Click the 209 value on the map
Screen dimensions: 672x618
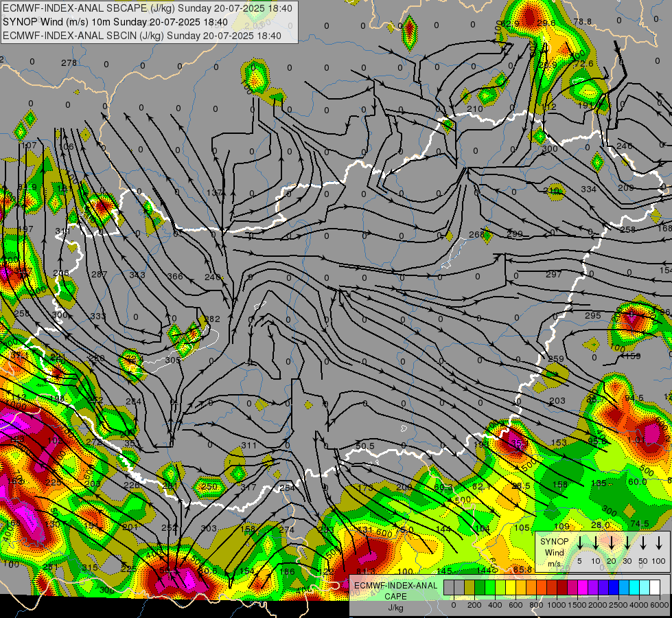(x=626, y=188)
